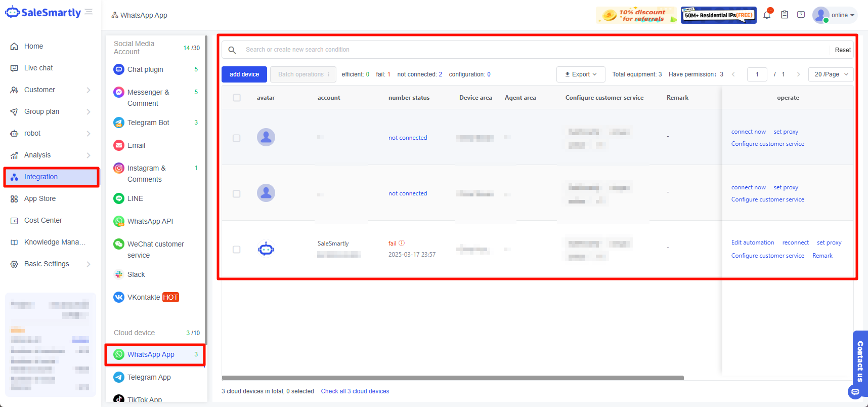
Task: Click Remark link for SaleSmartly device
Action: point(822,256)
